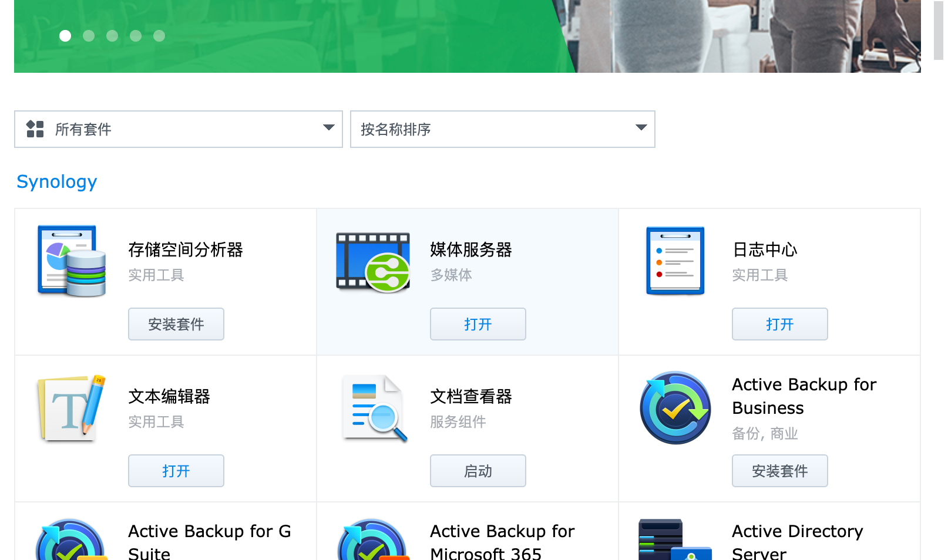Click the 文档查看器 magnifier document icon
Image resolution: width=948 pixels, height=560 pixels.
[375, 408]
